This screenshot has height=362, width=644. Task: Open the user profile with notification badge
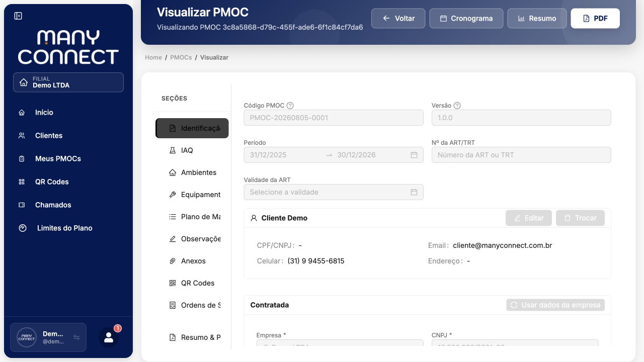(109, 337)
